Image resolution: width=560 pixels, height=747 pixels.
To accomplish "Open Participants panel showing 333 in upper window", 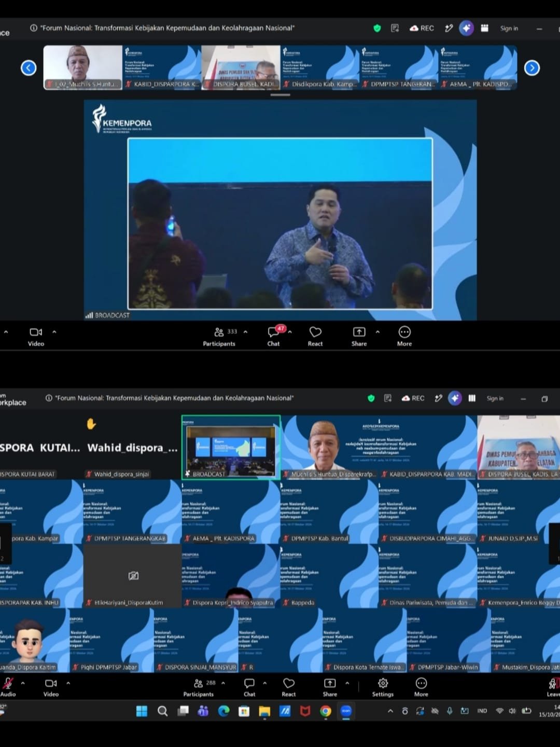I will click(220, 336).
